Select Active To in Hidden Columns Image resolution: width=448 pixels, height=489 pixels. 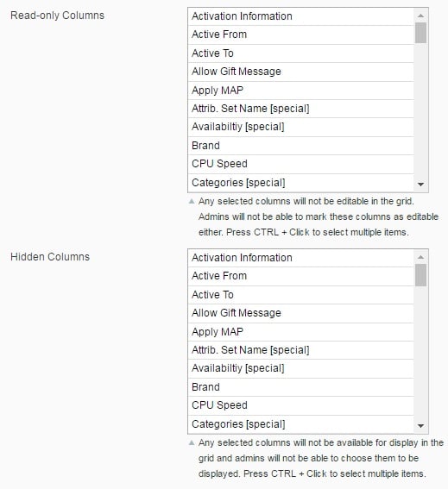(x=301, y=295)
